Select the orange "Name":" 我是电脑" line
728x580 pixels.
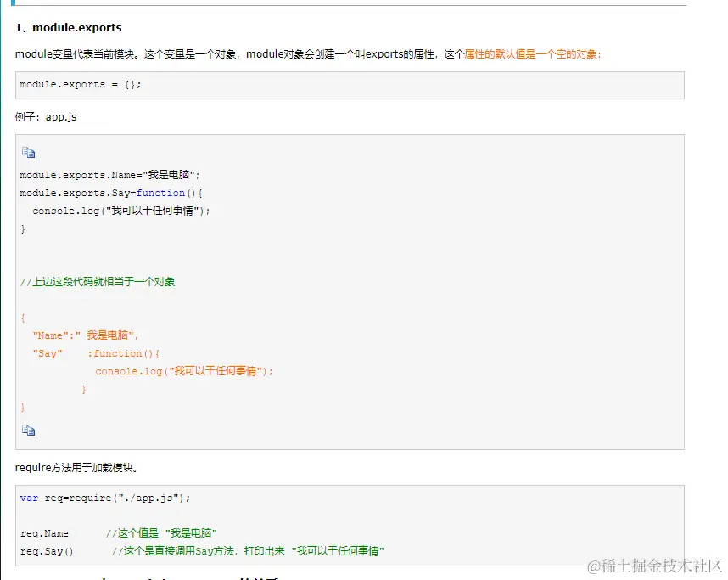[86, 335]
